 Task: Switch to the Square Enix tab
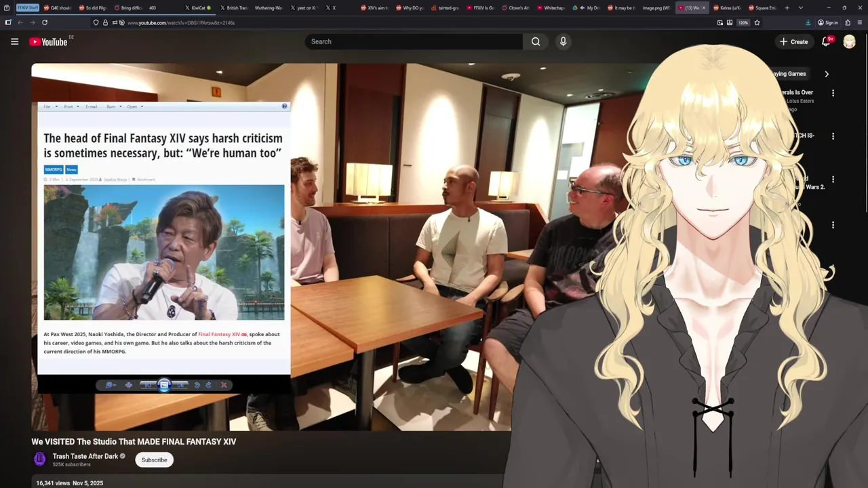click(x=763, y=7)
